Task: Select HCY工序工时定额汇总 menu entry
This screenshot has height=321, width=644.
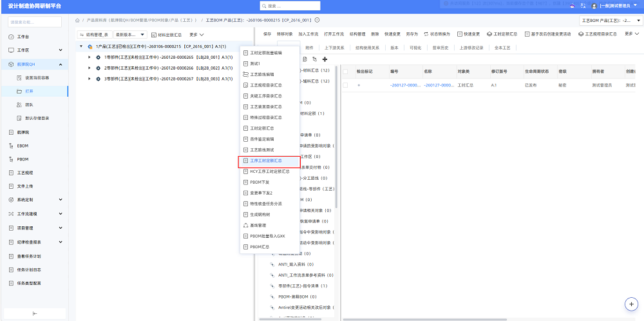Action: pos(269,171)
